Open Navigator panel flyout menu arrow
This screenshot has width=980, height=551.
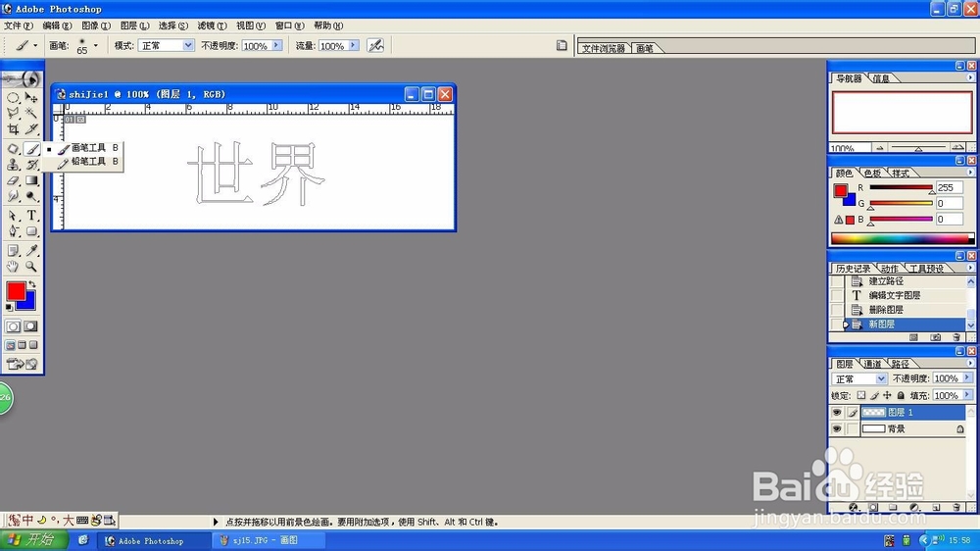970,77
